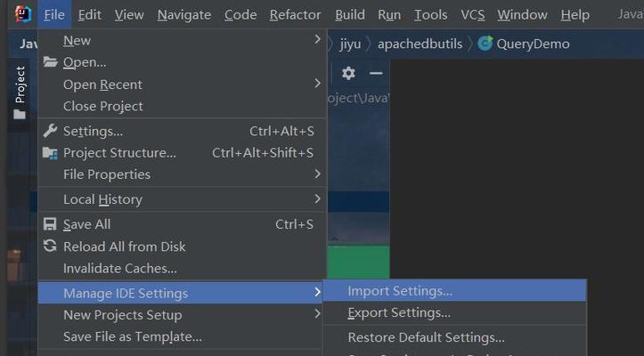Click the Reload All from Disk icon
Image resolution: width=644 pixels, height=356 pixels.
pos(50,247)
